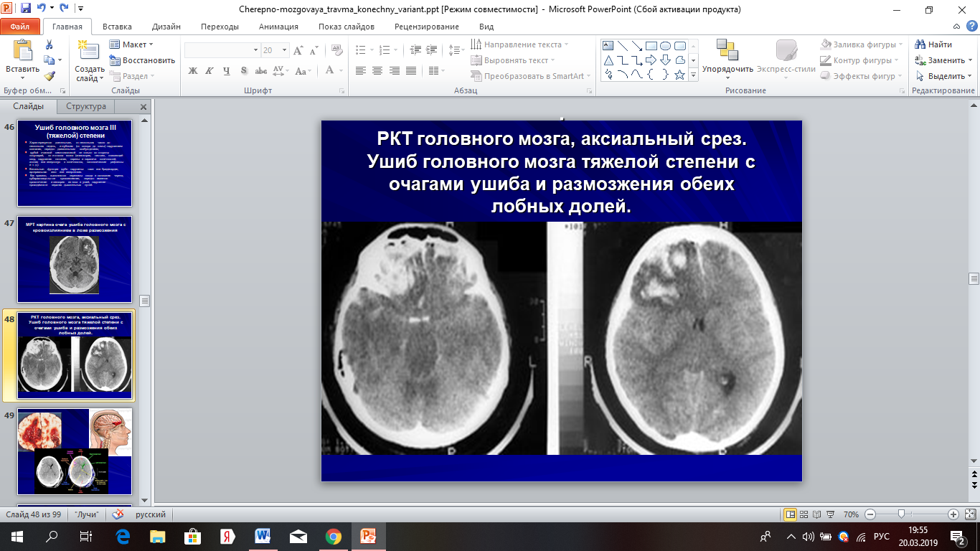Image resolution: width=980 pixels, height=551 pixels.
Task: Click zoom out minus button
Action: (870, 514)
